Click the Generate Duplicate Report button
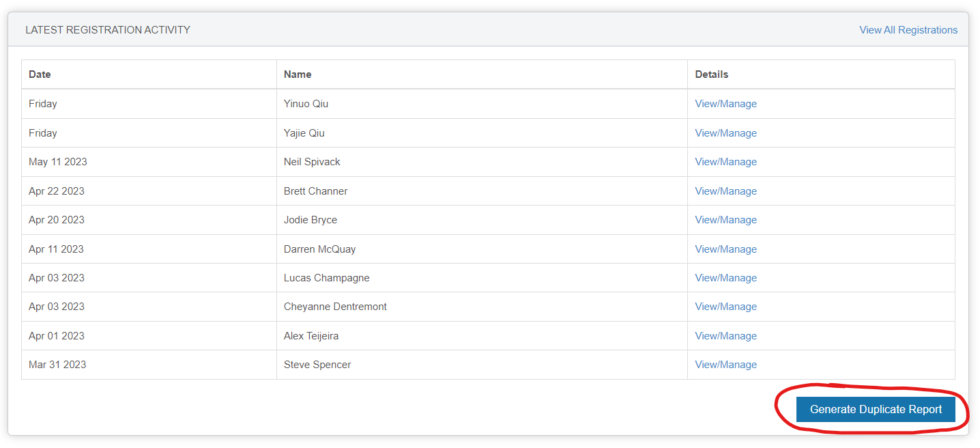980x448 pixels. point(876,409)
